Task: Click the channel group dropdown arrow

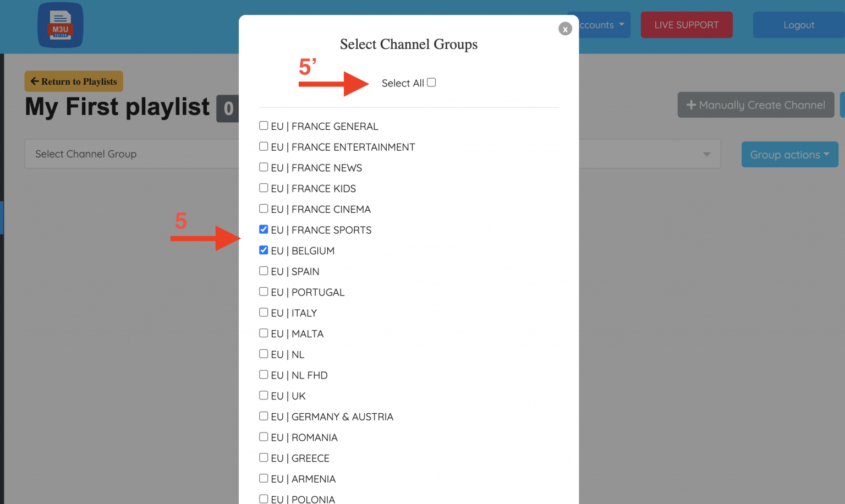Action: [x=706, y=154]
